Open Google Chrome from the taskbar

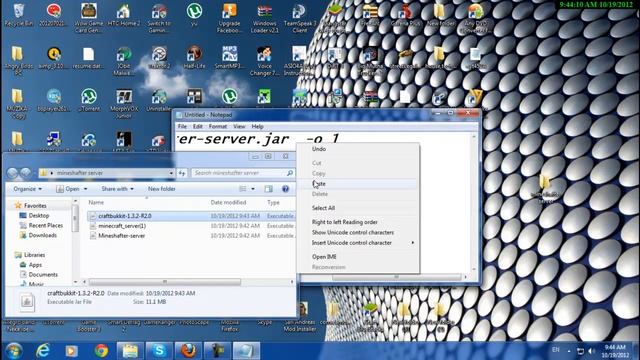click(101, 351)
